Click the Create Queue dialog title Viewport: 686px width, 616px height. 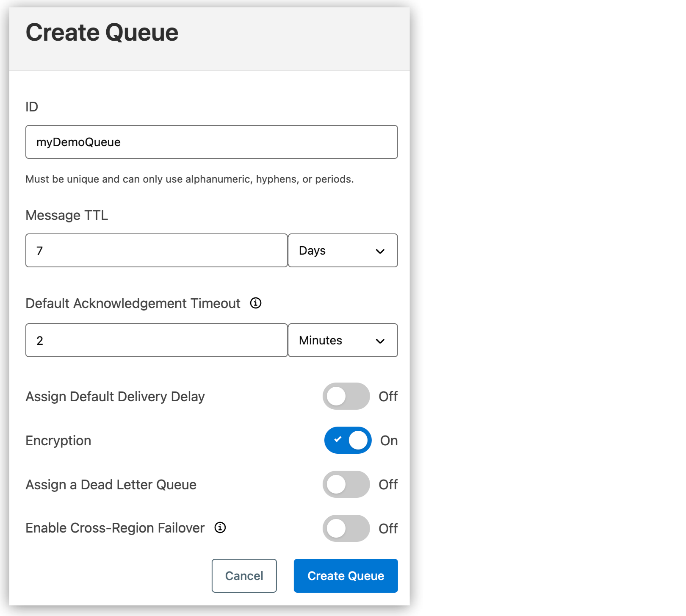point(102,32)
